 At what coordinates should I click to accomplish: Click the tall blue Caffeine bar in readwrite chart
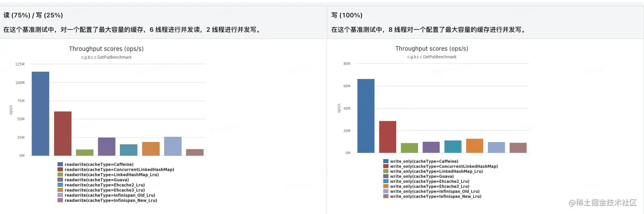pyautogui.click(x=40, y=114)
